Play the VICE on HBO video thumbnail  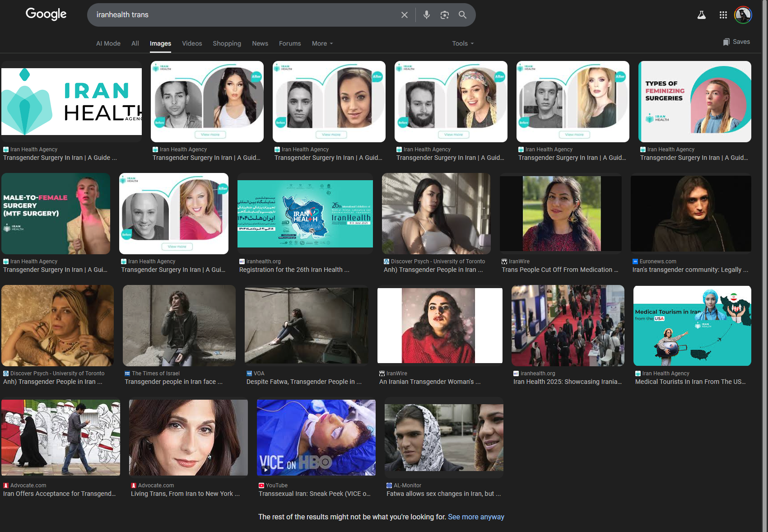click(316, 438)
